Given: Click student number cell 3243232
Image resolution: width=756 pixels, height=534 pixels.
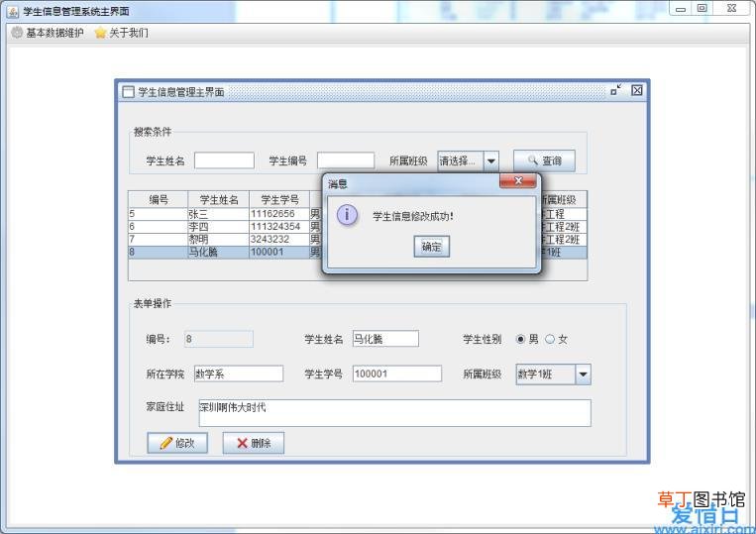Looking at the screenshot, I should point(279,239).
